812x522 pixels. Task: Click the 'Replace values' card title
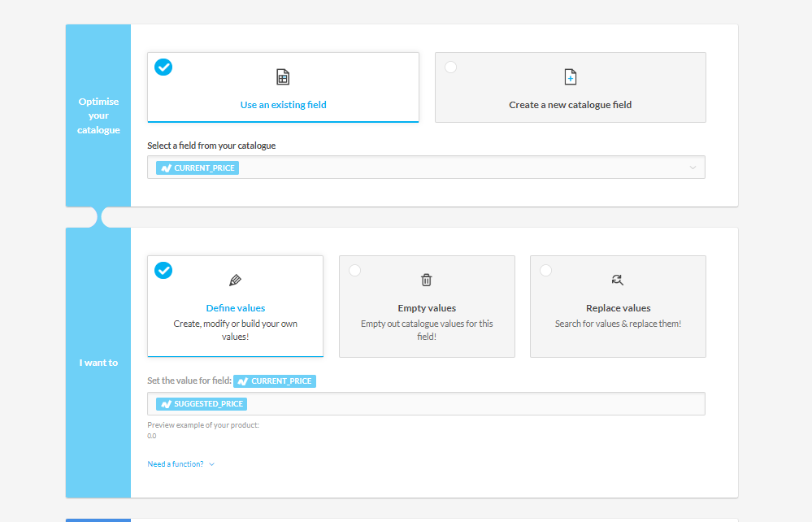[618, 308]
